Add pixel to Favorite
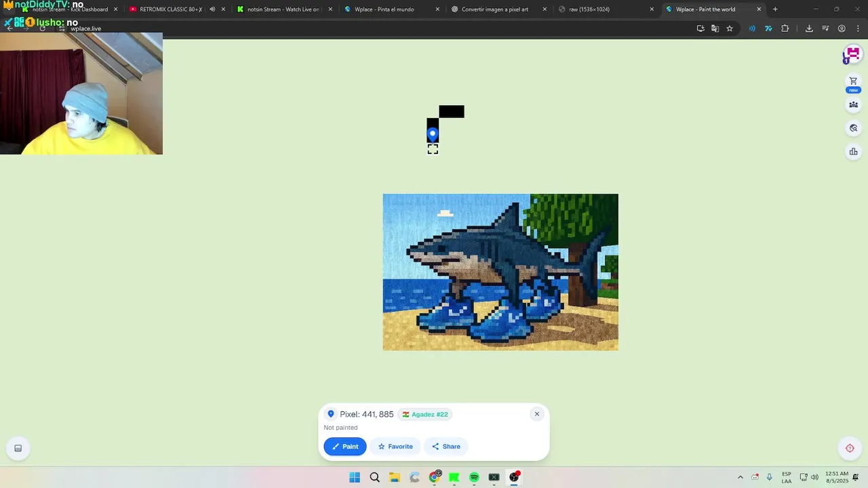Viewport: 868px width, 488px height. (x=395, y=447)
